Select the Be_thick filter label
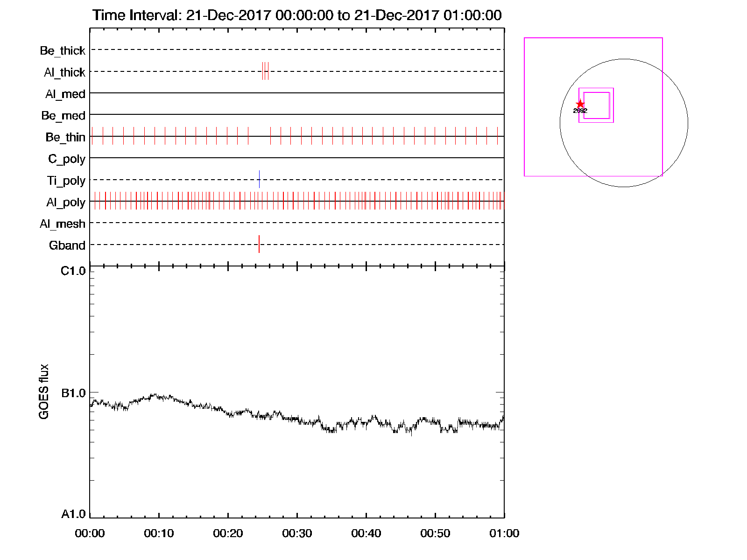747x560 pixels. [x=63, y=50]
